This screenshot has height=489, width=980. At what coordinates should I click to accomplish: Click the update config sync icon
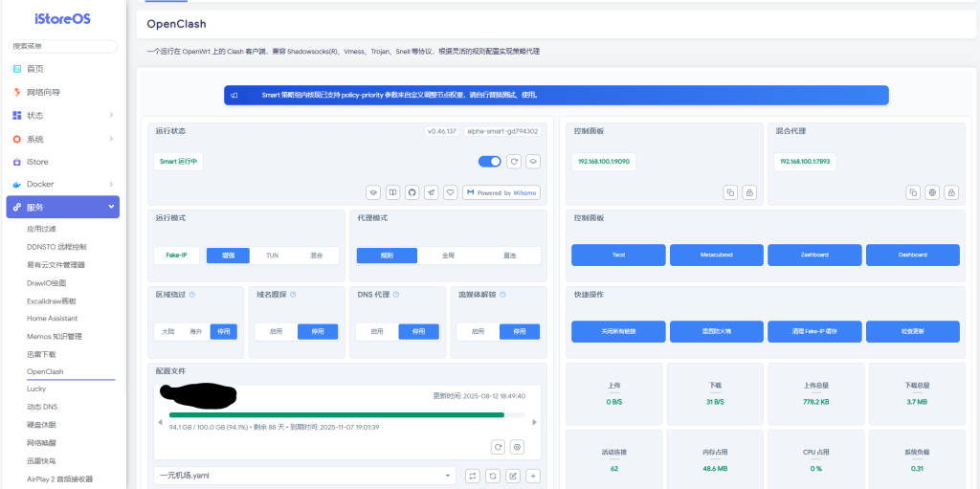point(493,476)
